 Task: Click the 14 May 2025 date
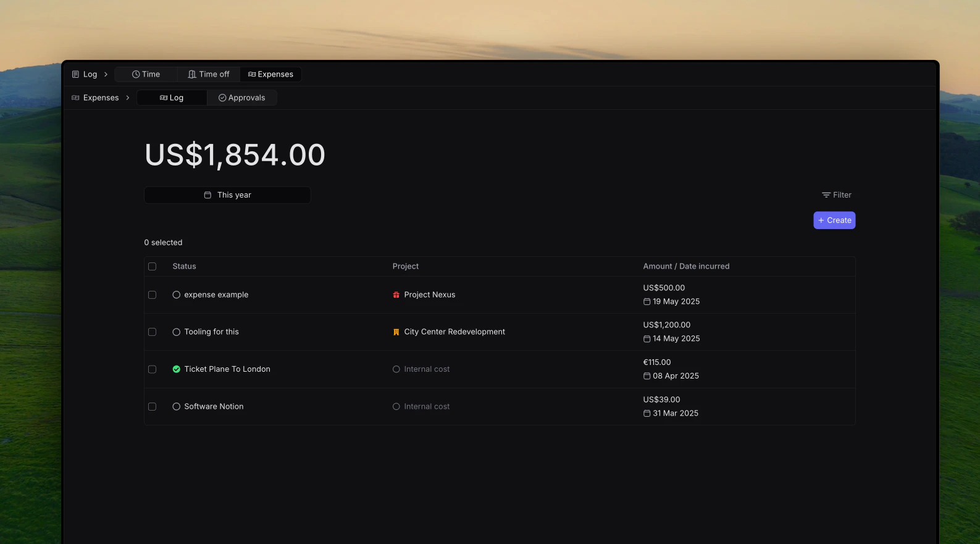pyautogui.click(x=676, y=339)
